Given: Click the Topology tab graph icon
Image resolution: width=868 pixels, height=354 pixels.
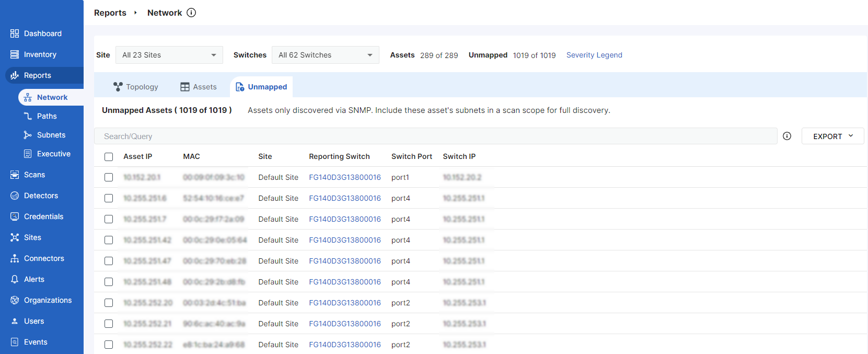Looking at the screenshot, I should point(118,87).
